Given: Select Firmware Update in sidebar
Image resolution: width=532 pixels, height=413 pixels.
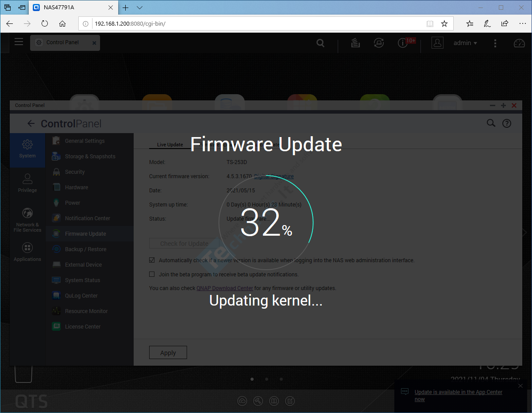Looking at the screenshot, I should [x=89, y=234].
